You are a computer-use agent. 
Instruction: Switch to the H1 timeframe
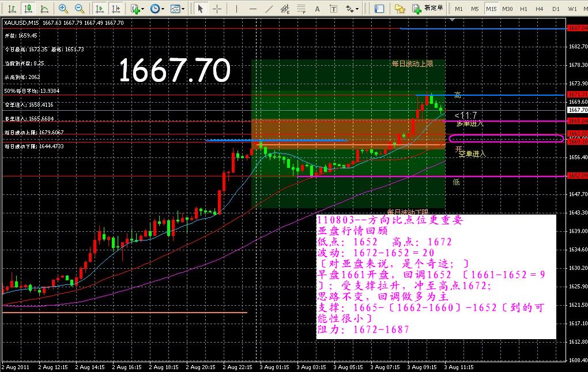[523, 9]
